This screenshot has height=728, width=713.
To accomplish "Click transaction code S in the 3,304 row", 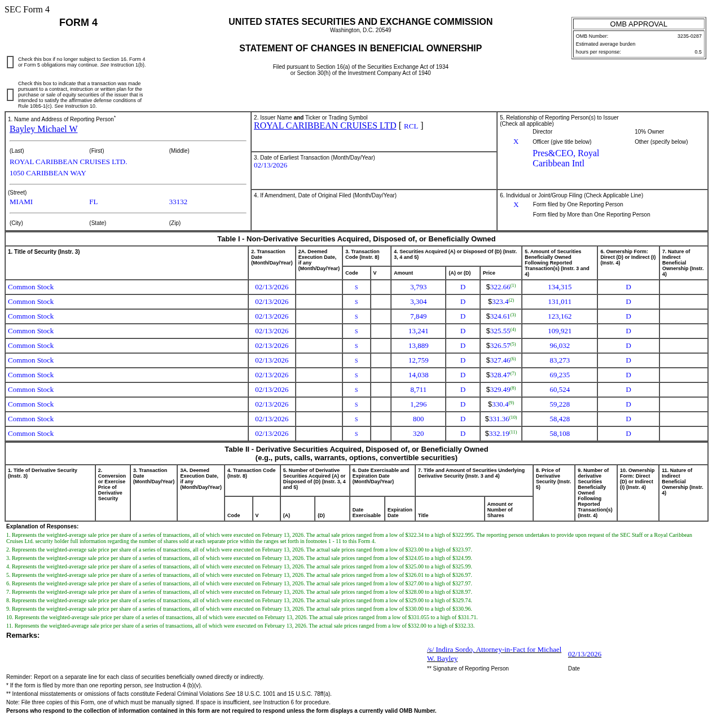I will click(x=356, y=302).
